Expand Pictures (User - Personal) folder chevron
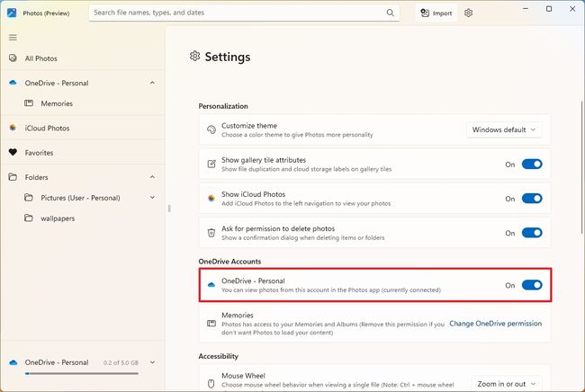This screenshot has width=585, height=392. pos(152,198)
